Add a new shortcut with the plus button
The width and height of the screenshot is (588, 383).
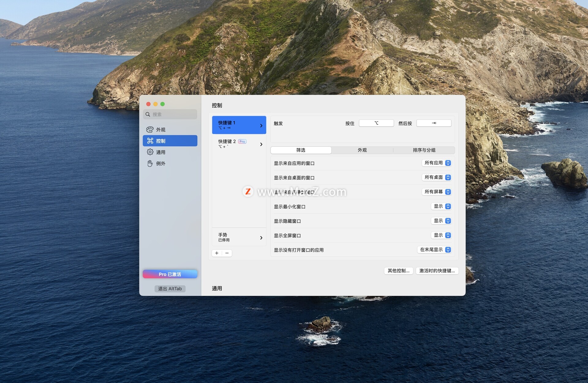pos(217,253)
